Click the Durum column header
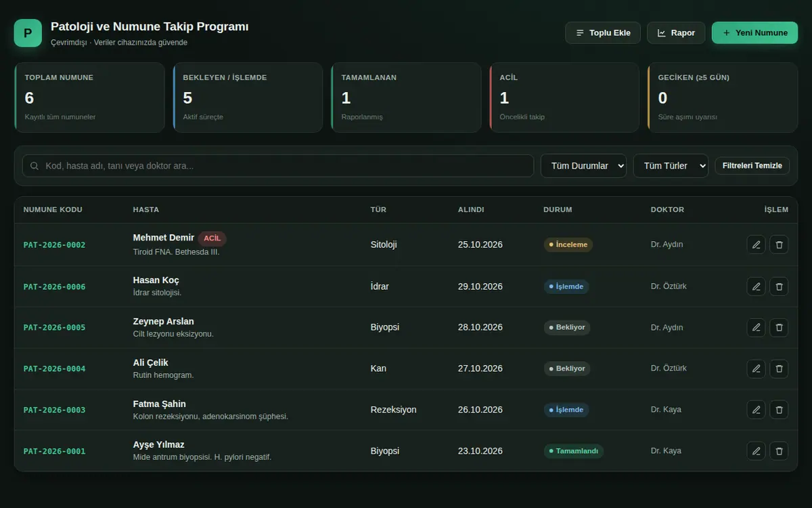 [558, 210]
